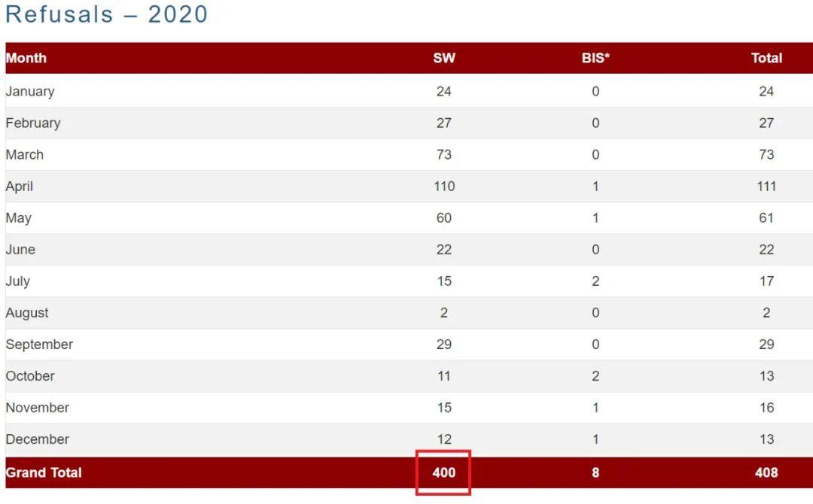Select the December row label
This screenshot has height=504, width=813.
click(x=38, y=439)
